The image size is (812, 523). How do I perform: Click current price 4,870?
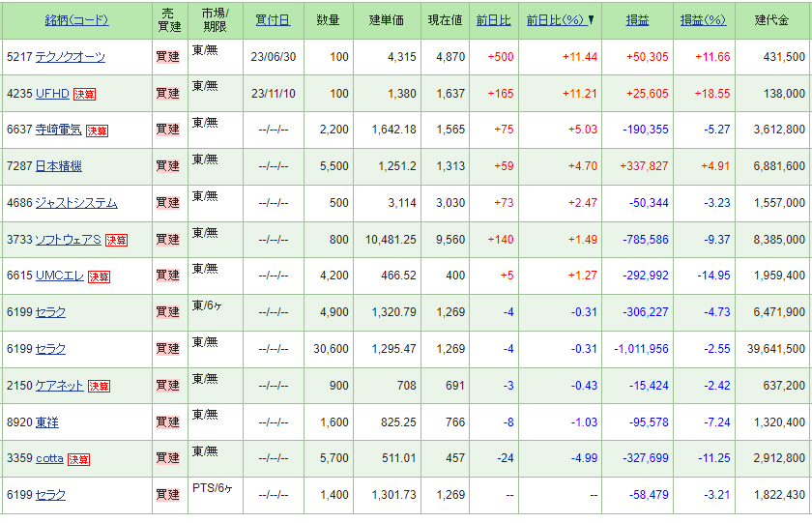point(450,57)
